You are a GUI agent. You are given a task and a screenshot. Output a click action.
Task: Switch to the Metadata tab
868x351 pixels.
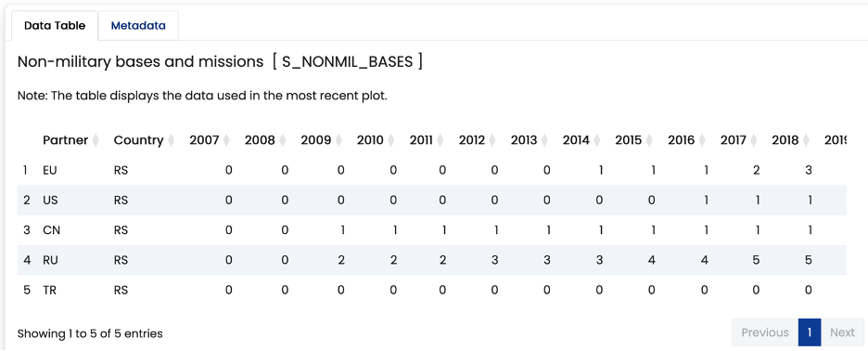tap(138, 25)
